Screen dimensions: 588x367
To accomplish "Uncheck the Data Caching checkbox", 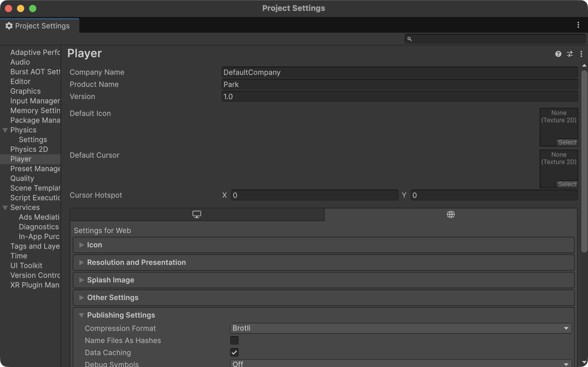I will (234, 353).
